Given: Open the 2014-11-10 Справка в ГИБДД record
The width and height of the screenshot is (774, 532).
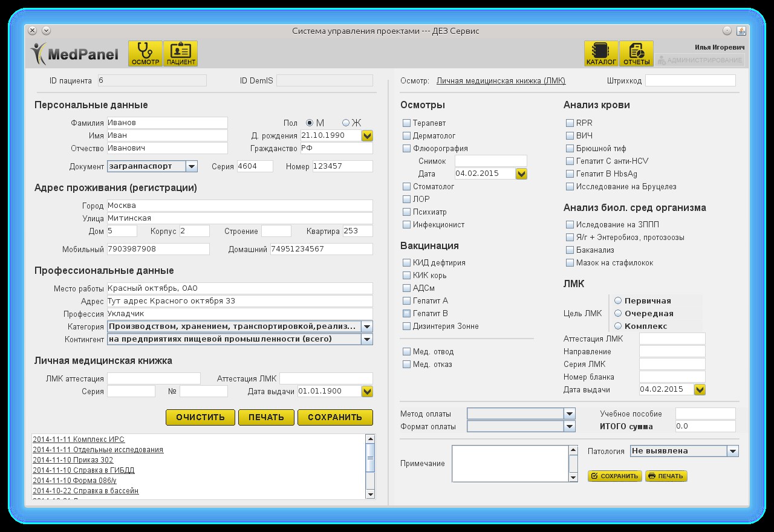Looking at the screenshot, I should [83, 470].
